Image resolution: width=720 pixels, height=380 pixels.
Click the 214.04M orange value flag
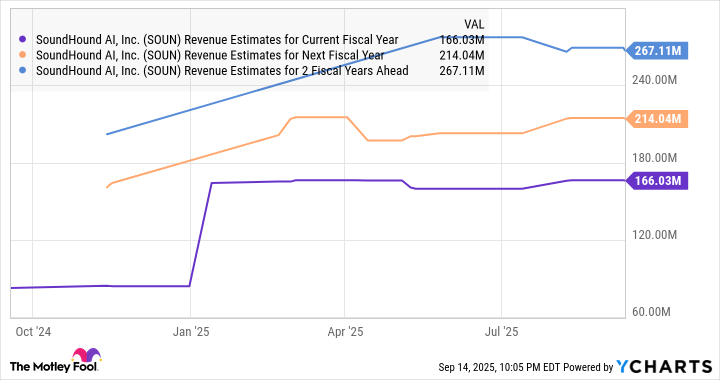pos(657,119)
